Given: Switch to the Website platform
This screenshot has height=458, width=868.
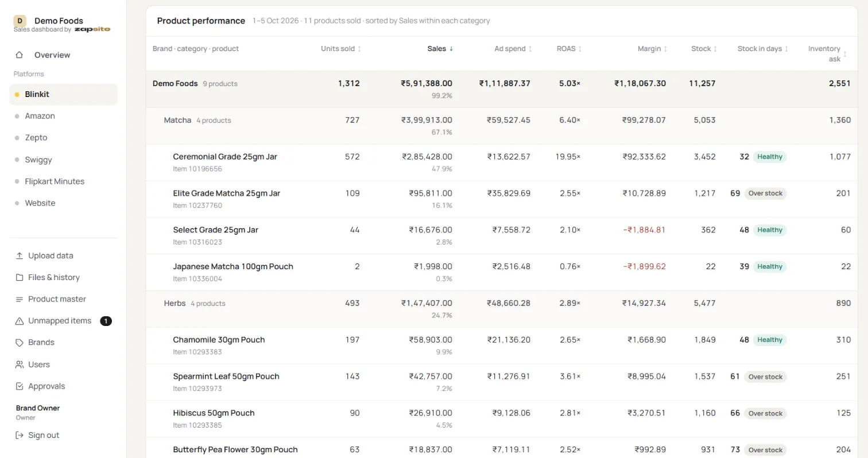Looking at the screenshot, I should (63, 203).
